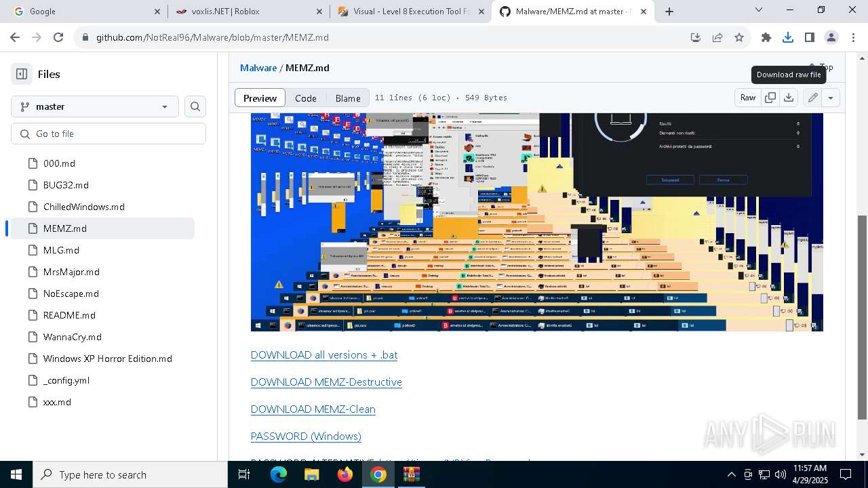
Task: Open Chrome three-dot menu
Action: pos(853,37)
